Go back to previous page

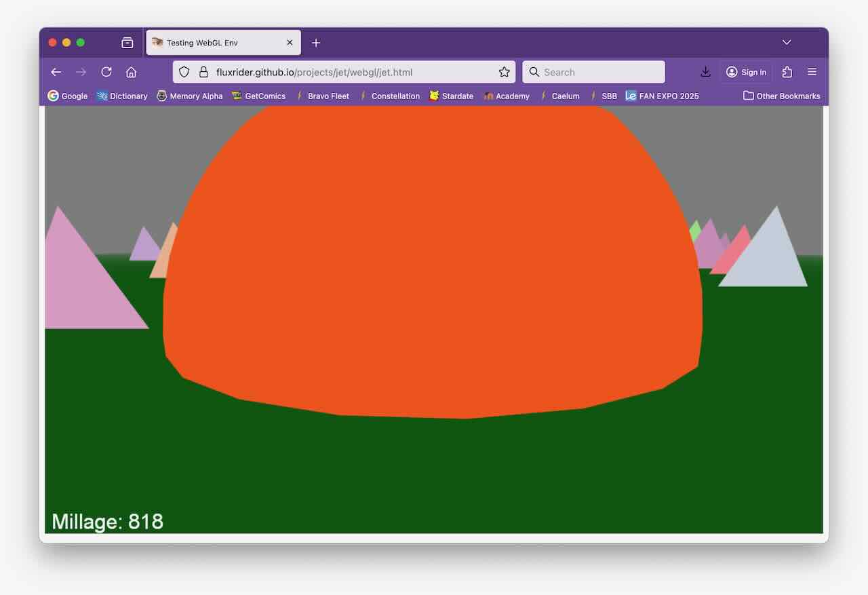coord(56,72)
